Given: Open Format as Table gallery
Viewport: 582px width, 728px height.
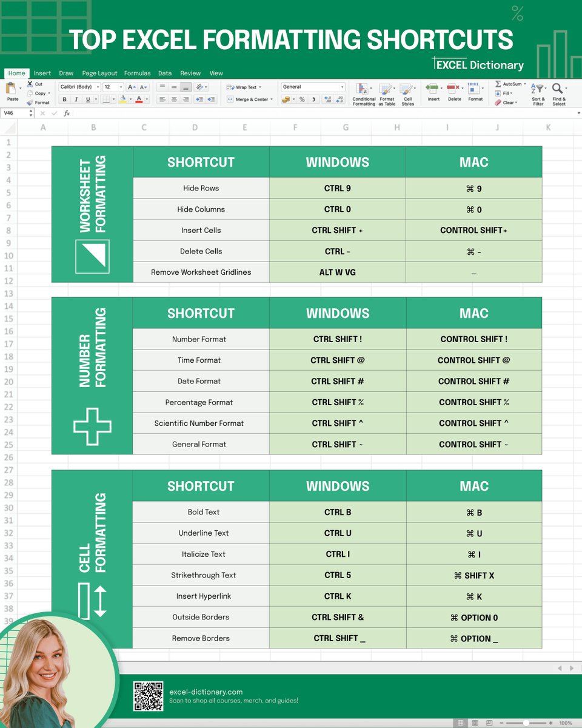Looking at the screenshot, I should click(x=387, y=95).
